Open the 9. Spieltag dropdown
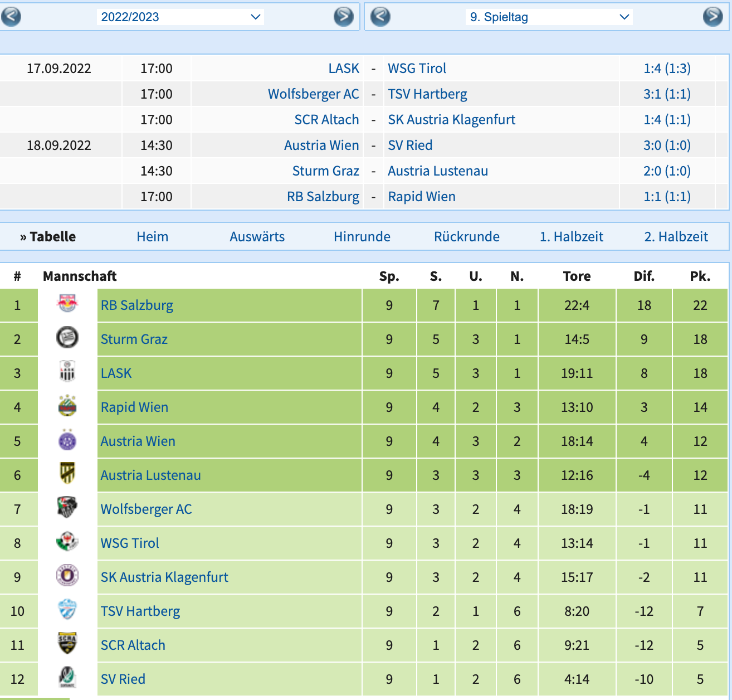This screenshot has width=732, height=700. point(550,17)
